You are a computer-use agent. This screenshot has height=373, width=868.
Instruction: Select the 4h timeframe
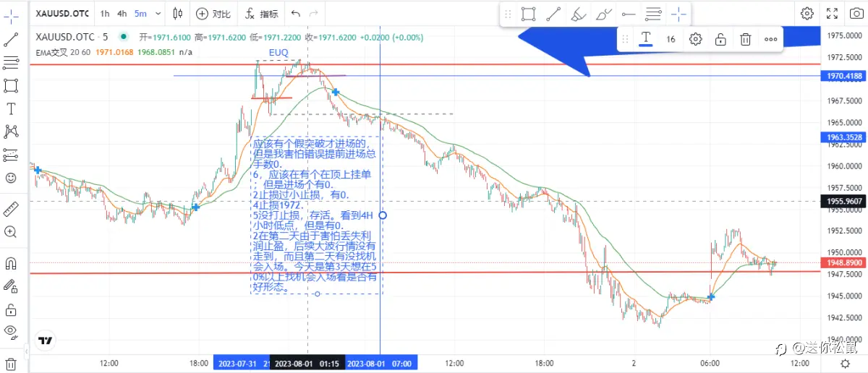122,14
